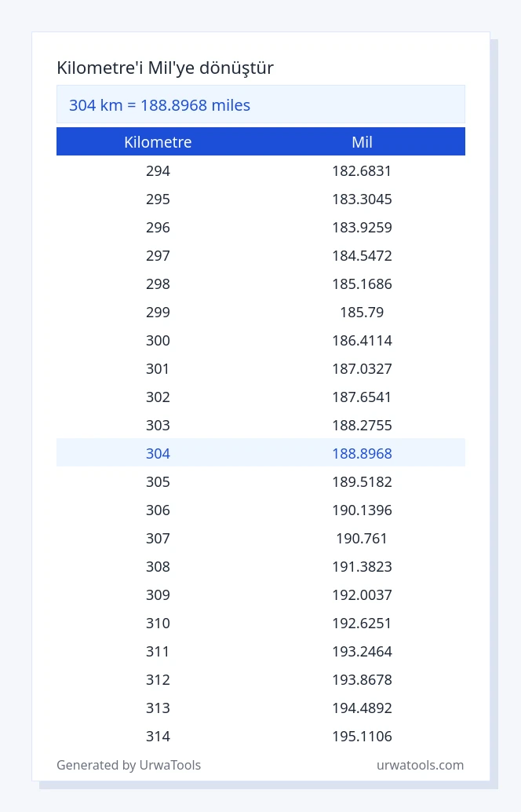Open the urwatools.com link
The image size is (521, 812).
[420, 765]
